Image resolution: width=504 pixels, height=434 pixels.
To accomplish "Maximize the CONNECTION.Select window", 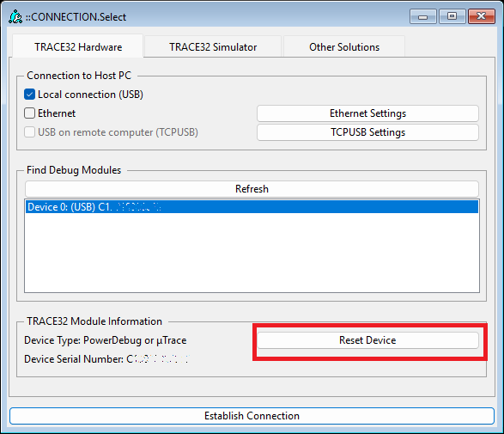I will [452, 16].
